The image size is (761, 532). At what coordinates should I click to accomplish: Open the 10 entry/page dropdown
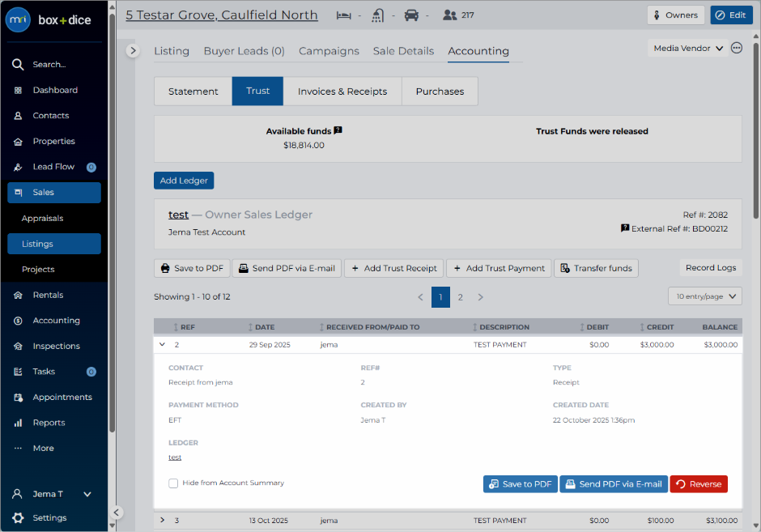coord(705,296)
